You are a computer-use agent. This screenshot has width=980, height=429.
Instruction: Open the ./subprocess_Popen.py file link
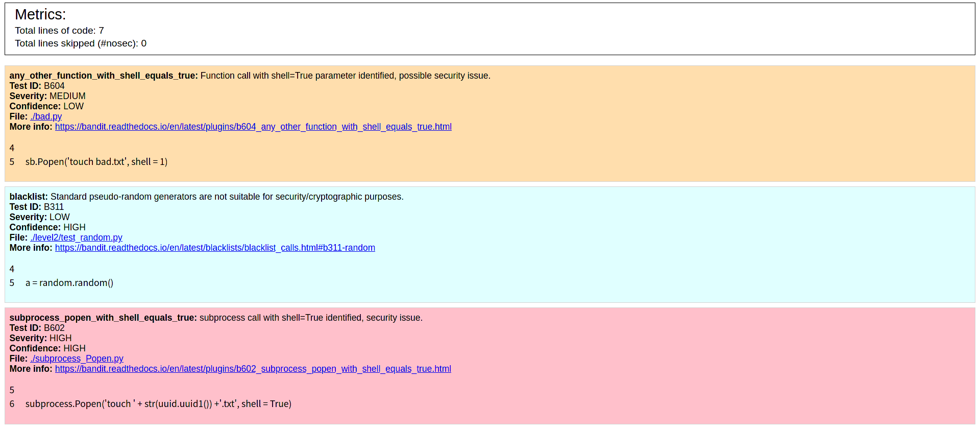tap(77, 359)
